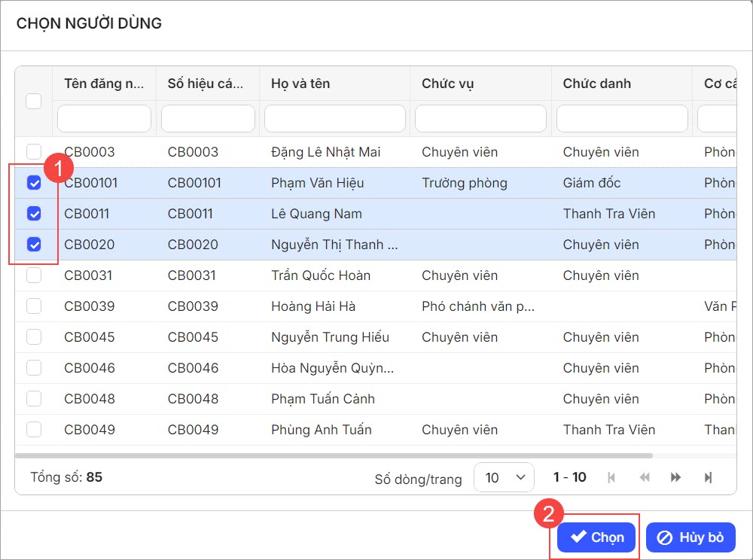Sort by the Họ và tên column header
The width and height of the screenshot is (753, 560).
coord(300,84)
